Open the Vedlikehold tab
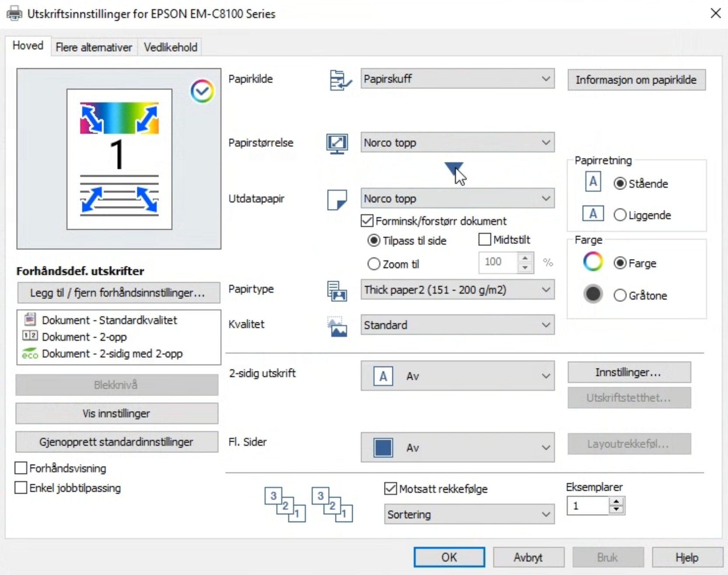 (x=170, y=47)
